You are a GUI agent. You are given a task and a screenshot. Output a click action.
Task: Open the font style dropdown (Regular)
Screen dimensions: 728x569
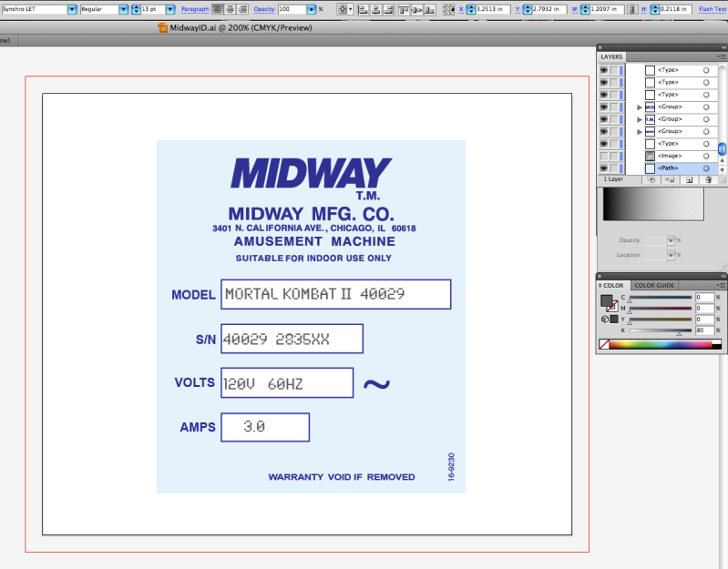point(124,9)
